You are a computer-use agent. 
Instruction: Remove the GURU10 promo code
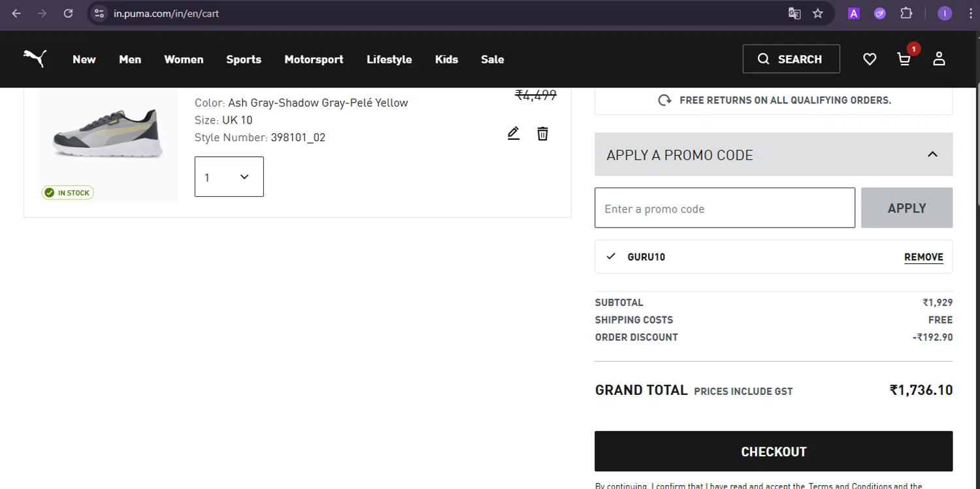tap(923, 257)
